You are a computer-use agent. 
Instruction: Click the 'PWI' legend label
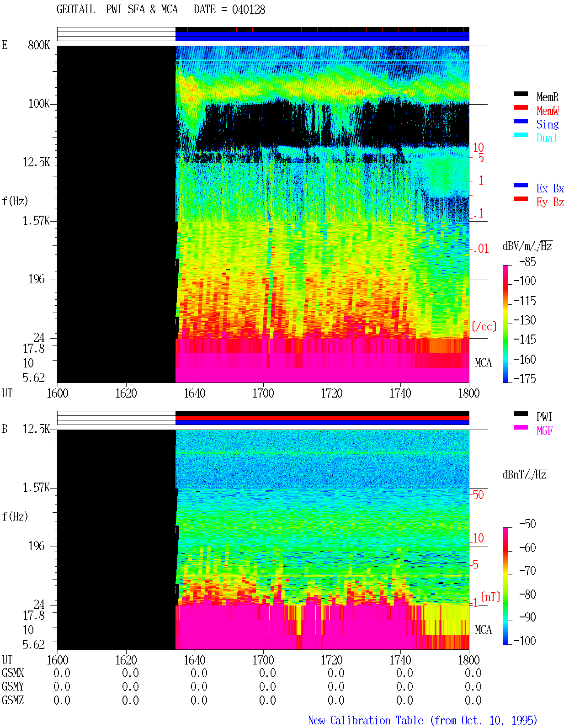pyautogui.click(x=544, y=417)
